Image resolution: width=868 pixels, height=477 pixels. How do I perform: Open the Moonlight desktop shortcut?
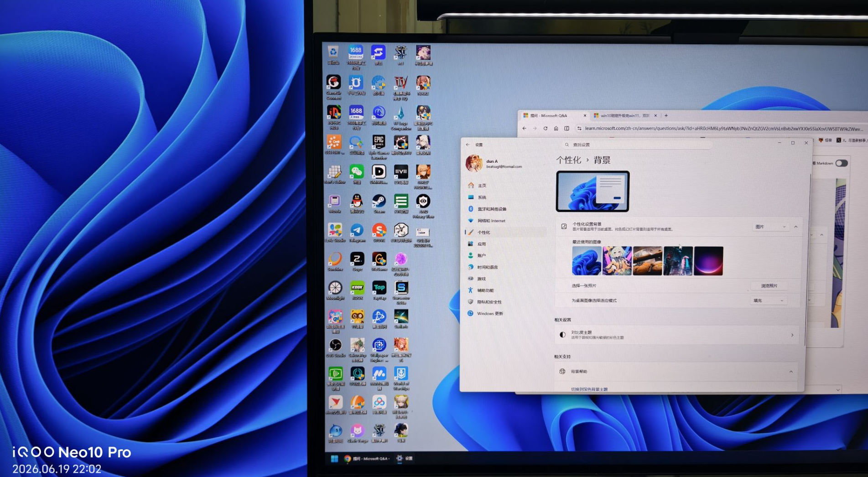pyautogui.click(x=335, y=290)
